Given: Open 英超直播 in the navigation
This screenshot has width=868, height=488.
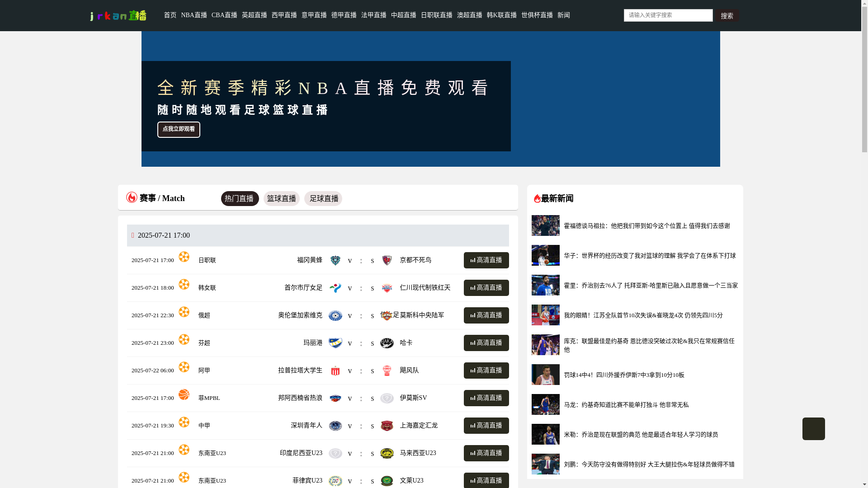Looking at the screenshot, I should (255, 15).
